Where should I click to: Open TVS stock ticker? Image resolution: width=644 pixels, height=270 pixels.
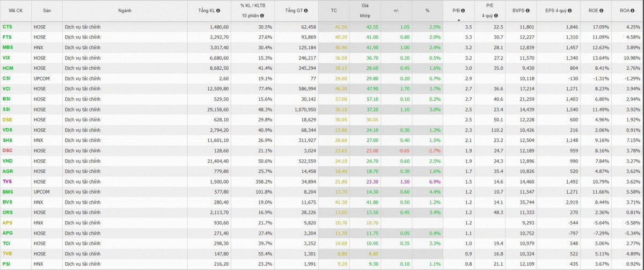click(x=8, y=181)
